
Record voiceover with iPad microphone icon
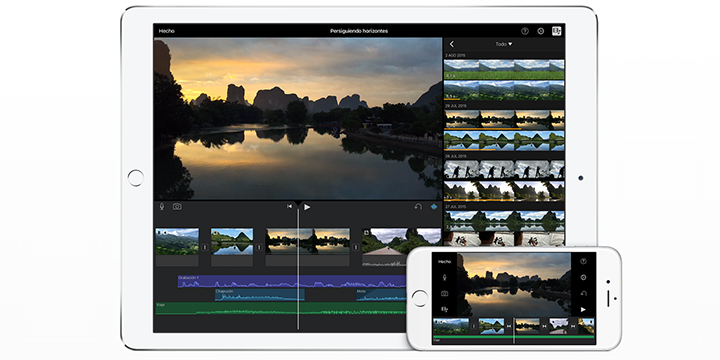click(162, 207)
